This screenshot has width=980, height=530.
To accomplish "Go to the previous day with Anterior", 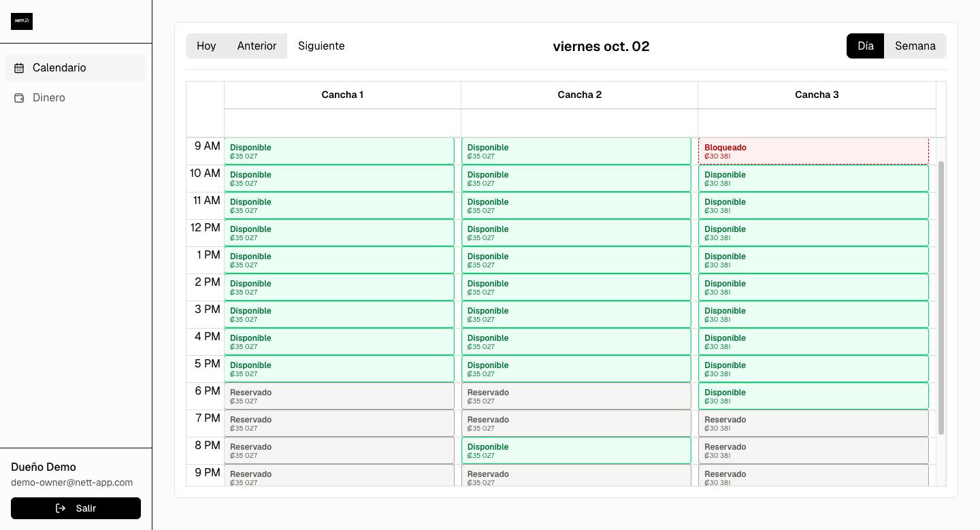I will (x=257, y=46).
